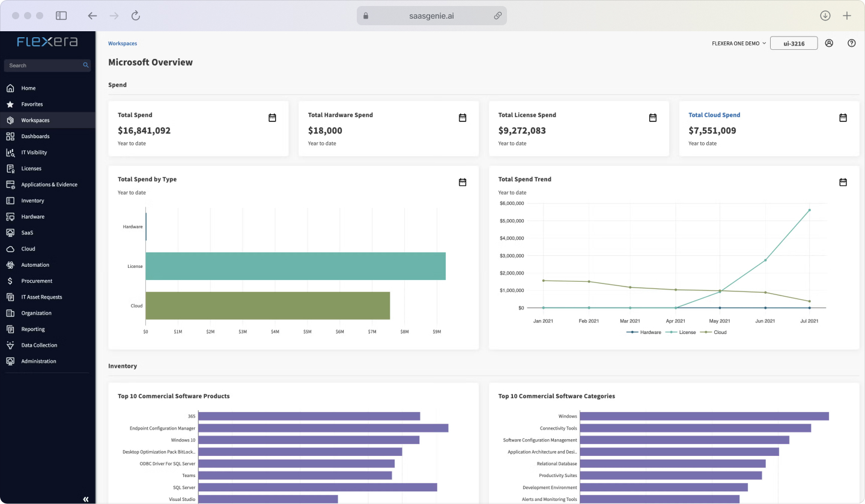Click the Flexera logo
Image resolution: width=865 pixels, height=504 pixels.
47,42
